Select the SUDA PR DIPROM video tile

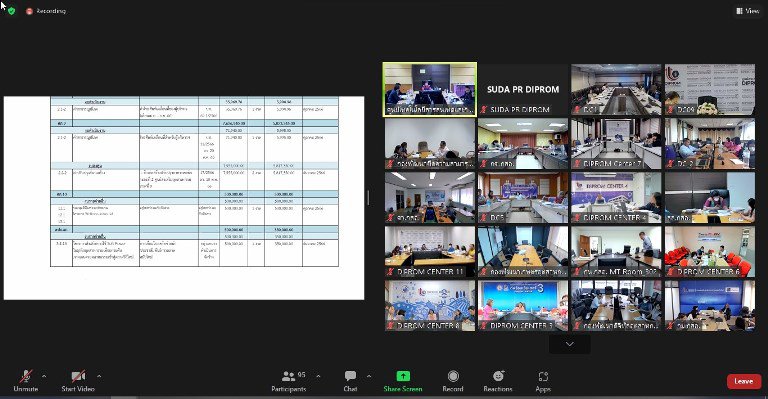coord(523,90)
